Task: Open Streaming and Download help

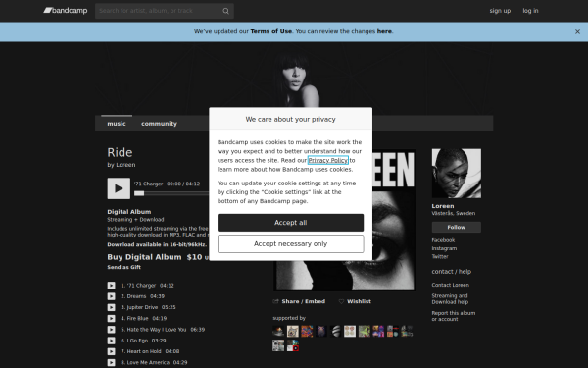Action: pos(450,299)
